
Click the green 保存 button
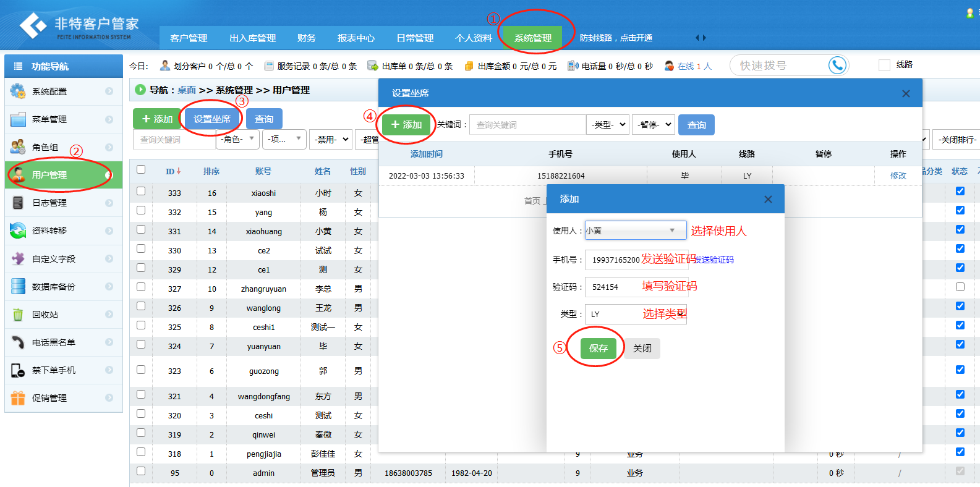tap(598, 349)
